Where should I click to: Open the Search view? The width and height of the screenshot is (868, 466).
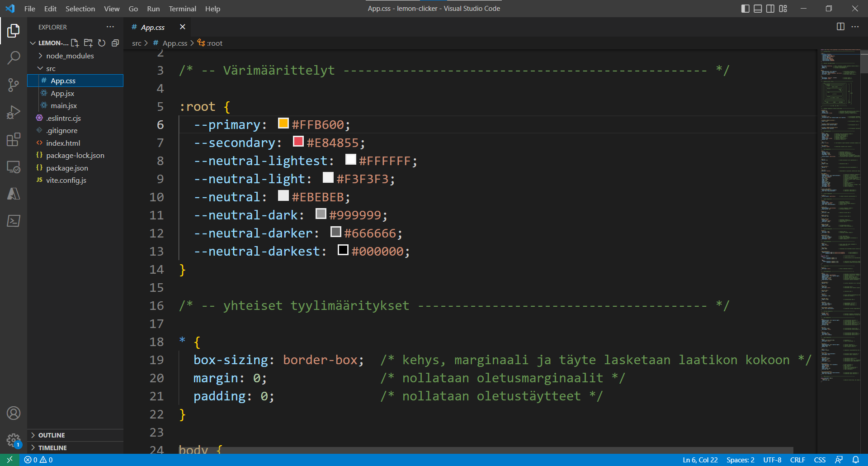pos(14,58)
